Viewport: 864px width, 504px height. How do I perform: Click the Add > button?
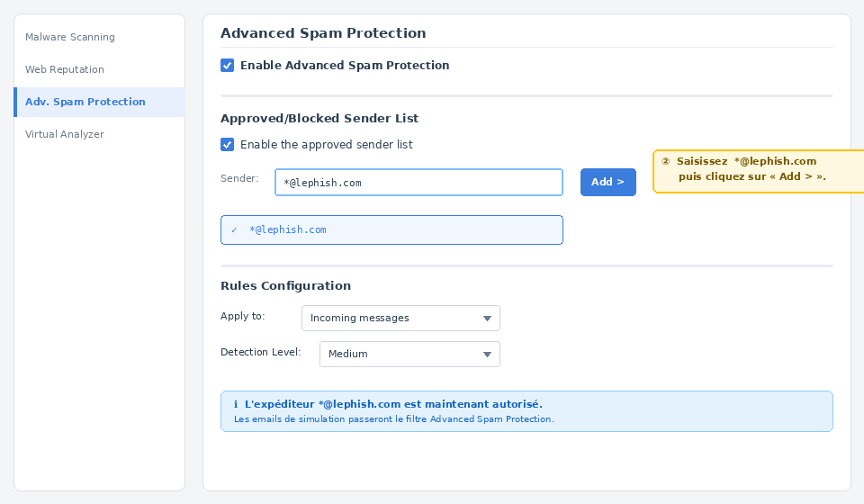point(607,183)
